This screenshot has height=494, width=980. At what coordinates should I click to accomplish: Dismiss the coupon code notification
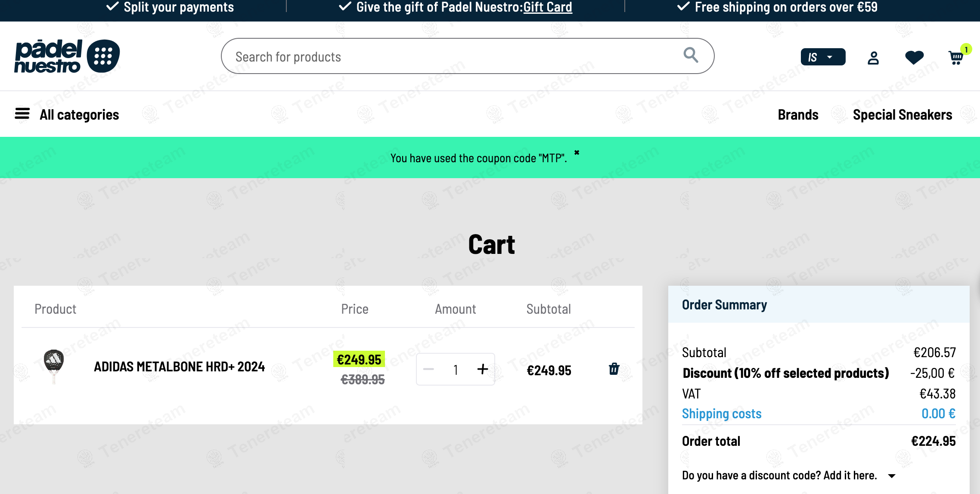click(577, 153)
